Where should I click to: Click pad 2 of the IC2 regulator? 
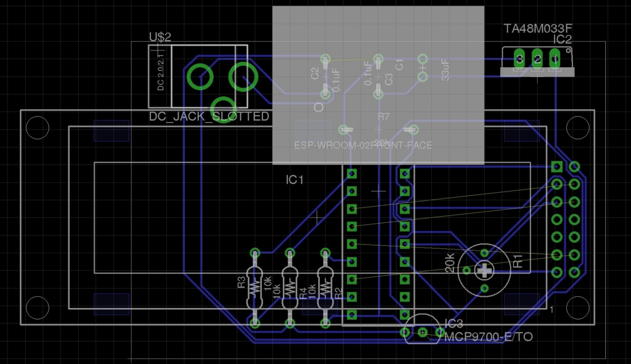coord(537,59)
